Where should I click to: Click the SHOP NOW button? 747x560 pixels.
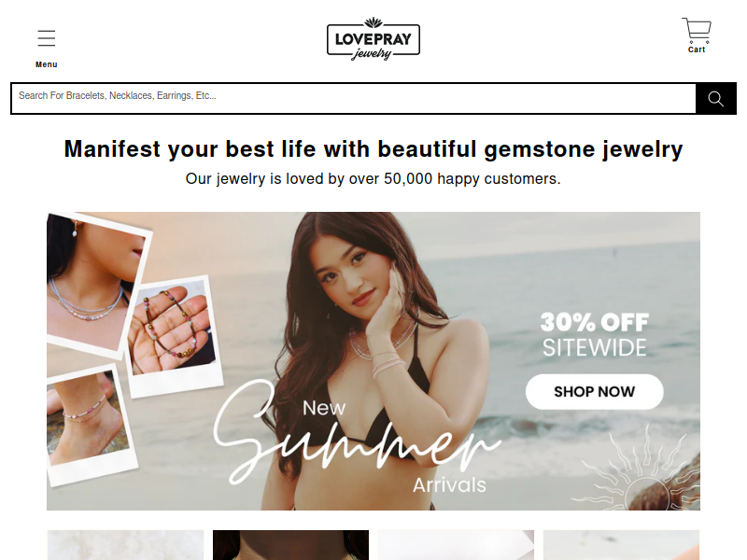(x=594, y=391)
